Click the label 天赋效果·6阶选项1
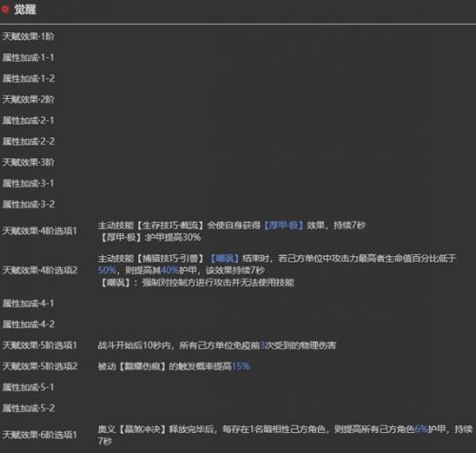 pyautogui.click(x=40, y=435)
